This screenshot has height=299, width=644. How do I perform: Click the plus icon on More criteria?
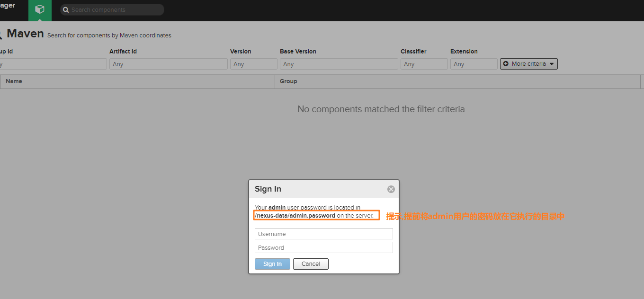506,64
